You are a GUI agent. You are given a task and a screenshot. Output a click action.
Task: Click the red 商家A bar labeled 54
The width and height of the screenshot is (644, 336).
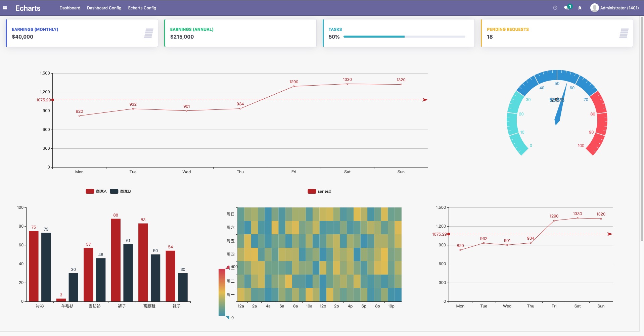[x=171, y=276]
